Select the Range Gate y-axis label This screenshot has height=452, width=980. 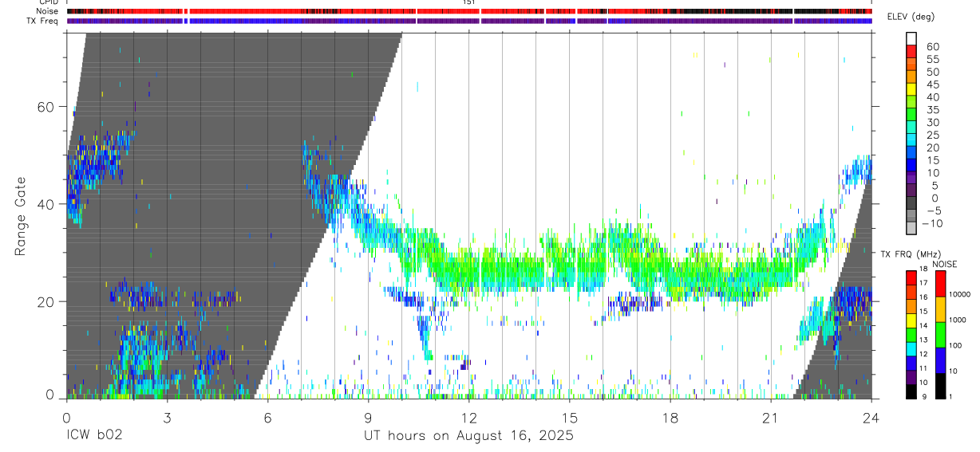click(x=22, y=216)
